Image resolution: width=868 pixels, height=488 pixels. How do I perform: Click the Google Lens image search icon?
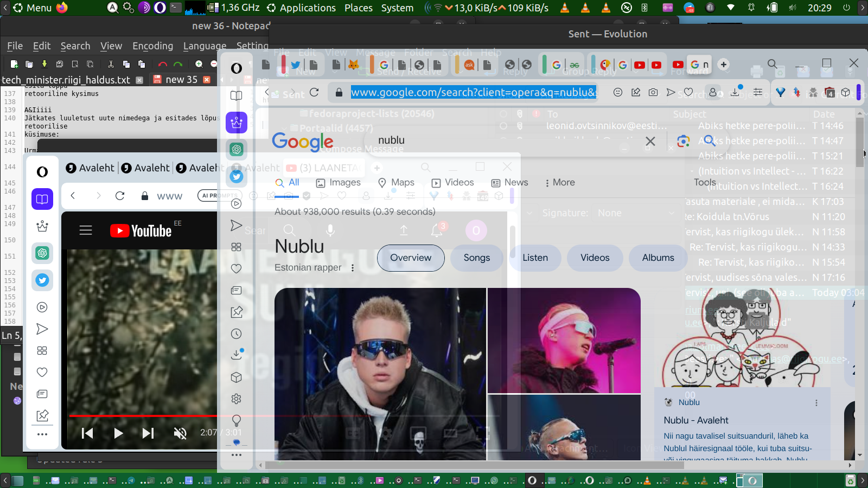pos(683,141)
